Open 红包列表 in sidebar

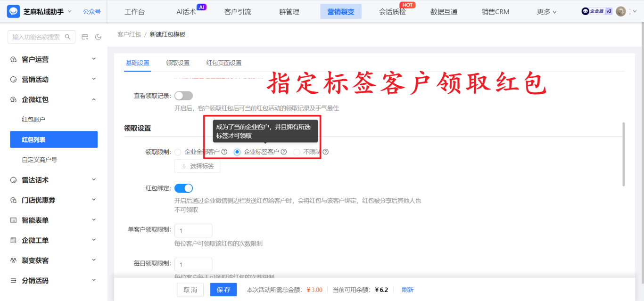(54, 139)
